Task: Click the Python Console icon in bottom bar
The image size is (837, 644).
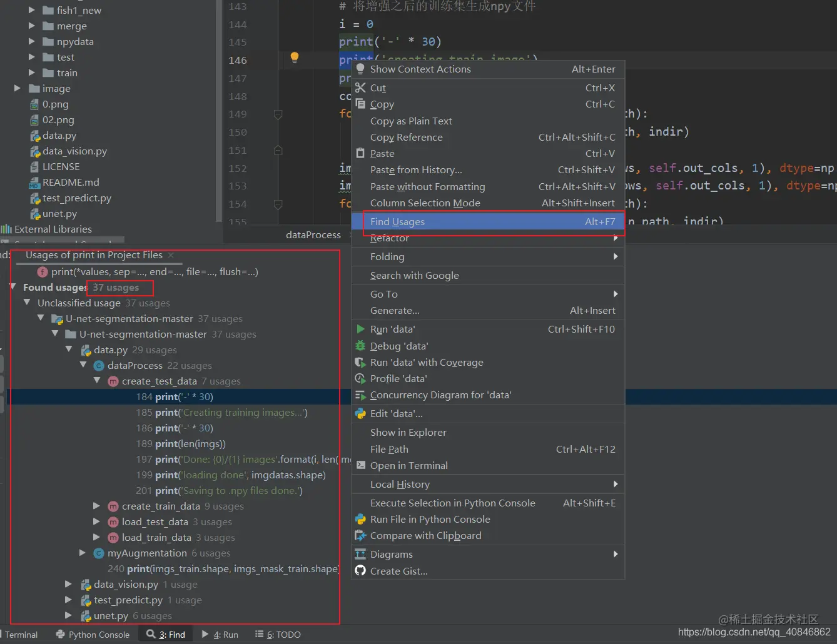Action: coord(61,634)
